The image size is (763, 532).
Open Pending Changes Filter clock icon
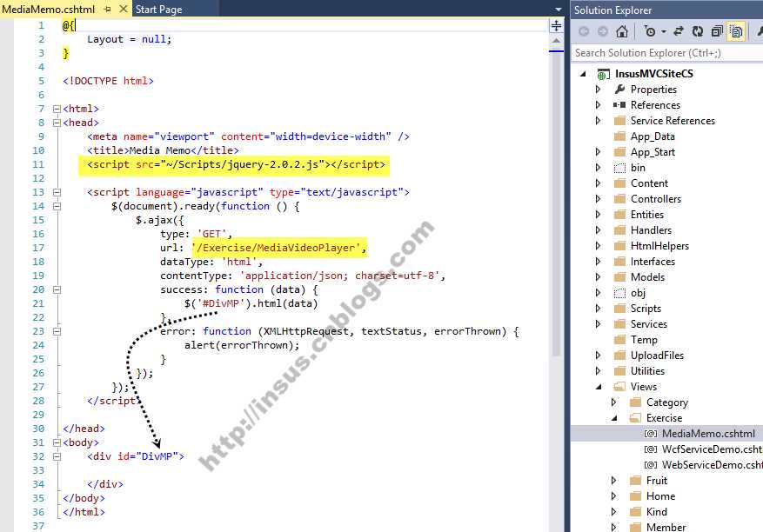650,31
